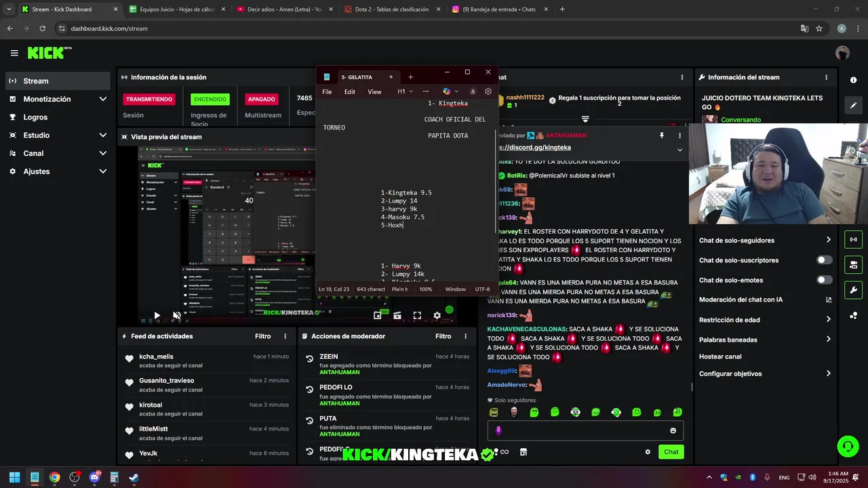868x488 pixels.
Task: Switch to Decir adios YouTube tab
Action: point(284,9)
